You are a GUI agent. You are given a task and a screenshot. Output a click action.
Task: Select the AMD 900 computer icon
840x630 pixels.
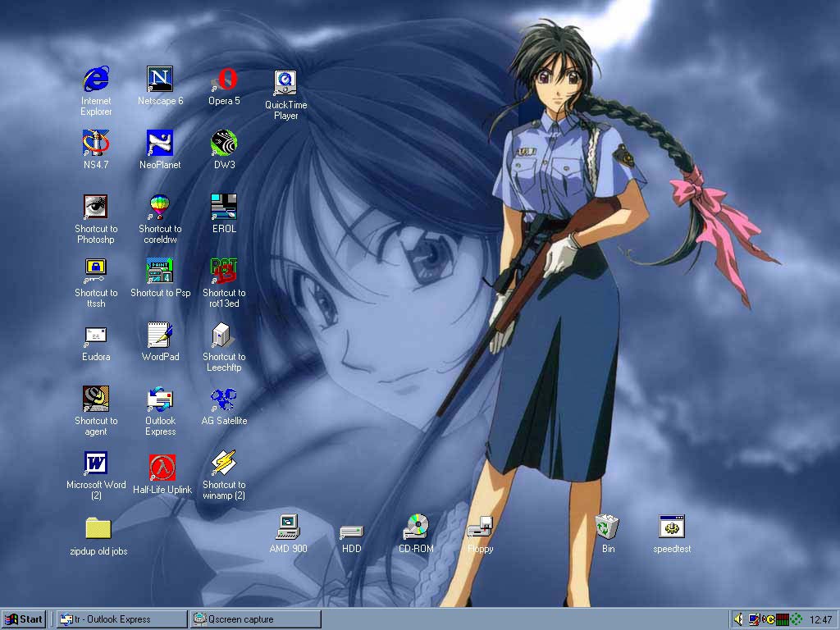point(288,527)
